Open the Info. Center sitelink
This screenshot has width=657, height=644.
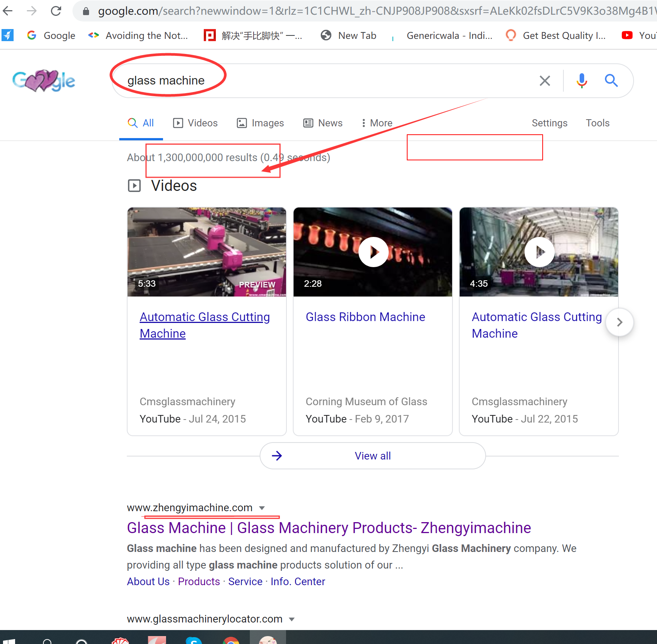pos(298,581)
